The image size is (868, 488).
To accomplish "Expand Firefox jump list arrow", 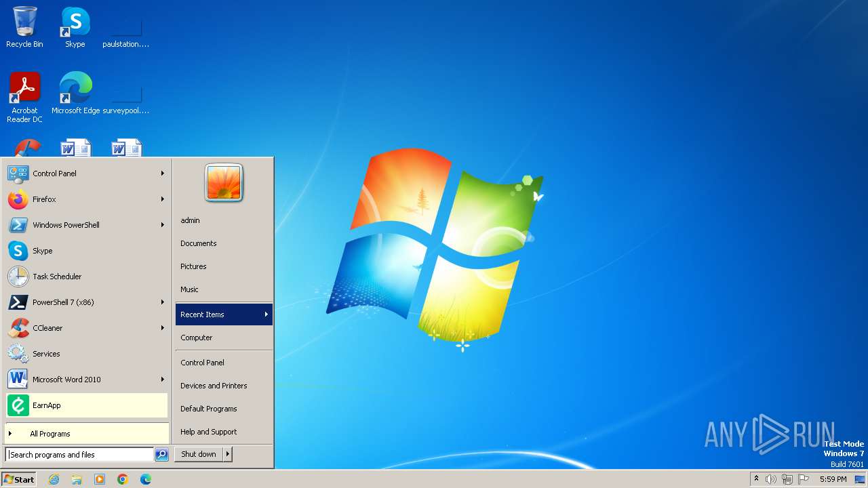I will point(163,199).
